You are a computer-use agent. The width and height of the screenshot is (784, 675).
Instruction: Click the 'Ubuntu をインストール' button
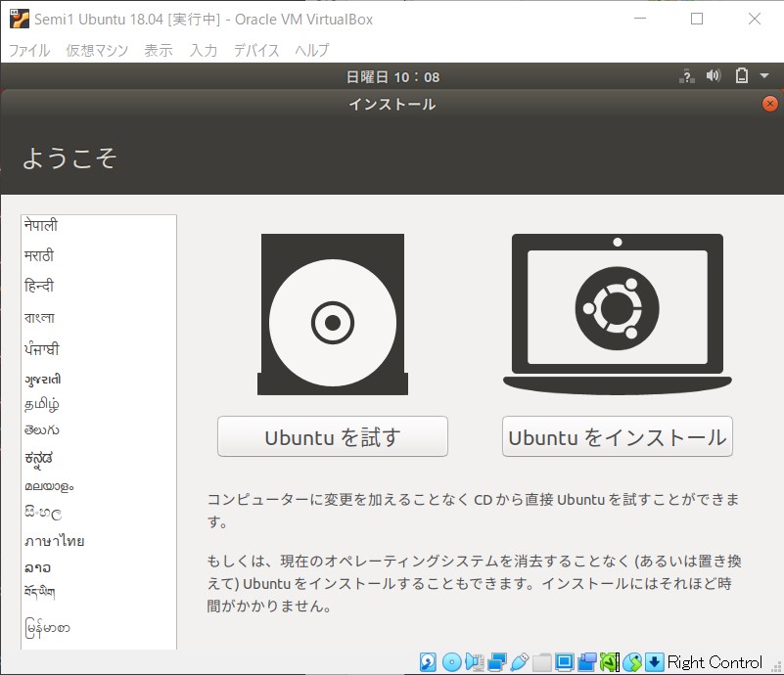618,436
